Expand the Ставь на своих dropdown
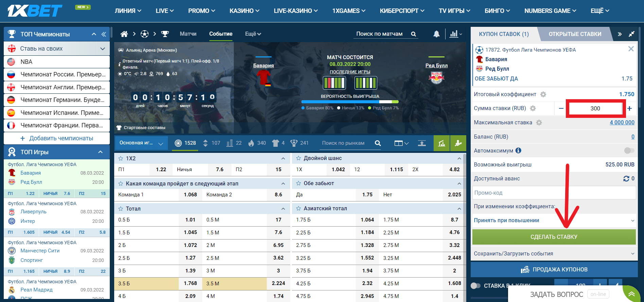Image resolution: width=644 pixels, height=302 pixels. (103, 49)
